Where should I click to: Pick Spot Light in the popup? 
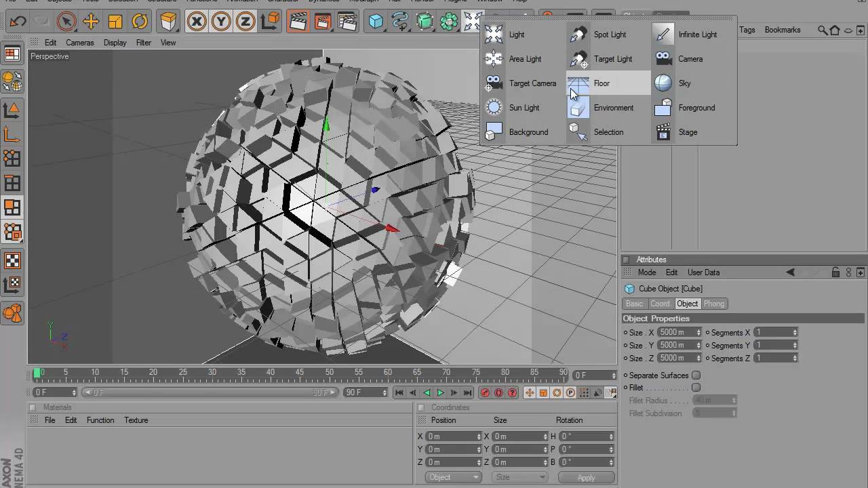608,35
